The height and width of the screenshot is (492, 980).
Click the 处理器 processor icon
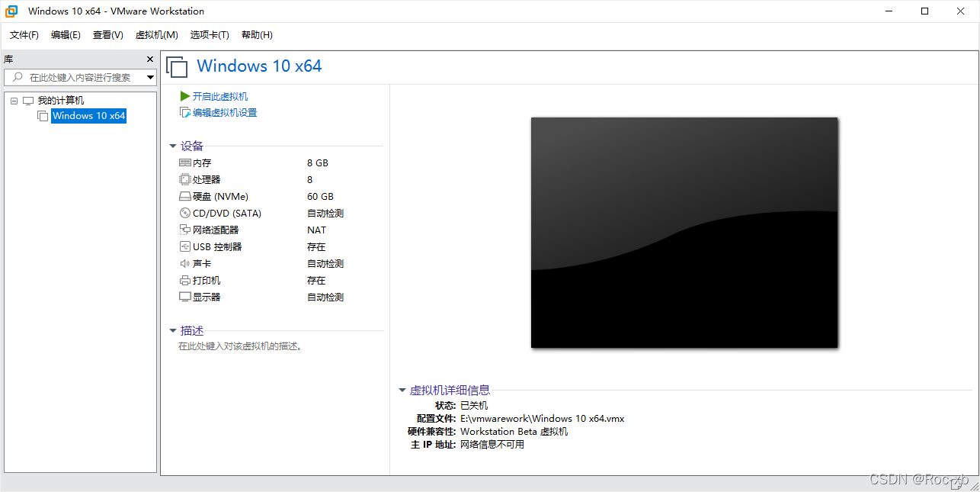(185, 180)
